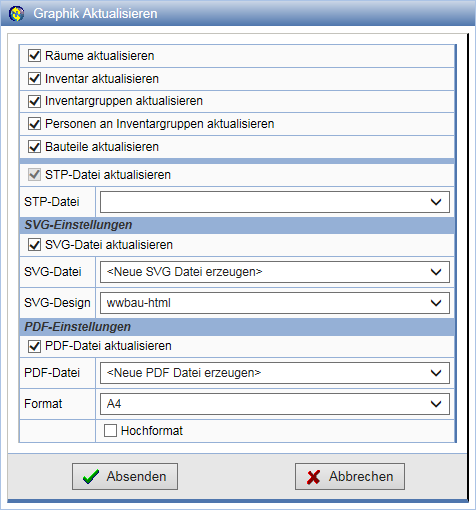The height and width of the screenshot is (510, 476).
Task: Click the PDF-Einstellungen section header
Action: [237, 327]
